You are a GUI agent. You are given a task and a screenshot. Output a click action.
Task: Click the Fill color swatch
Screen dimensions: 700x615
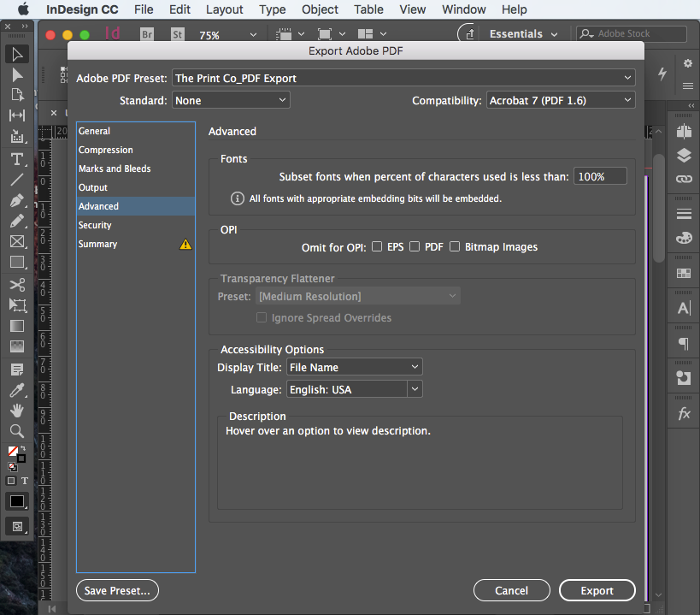14,449
